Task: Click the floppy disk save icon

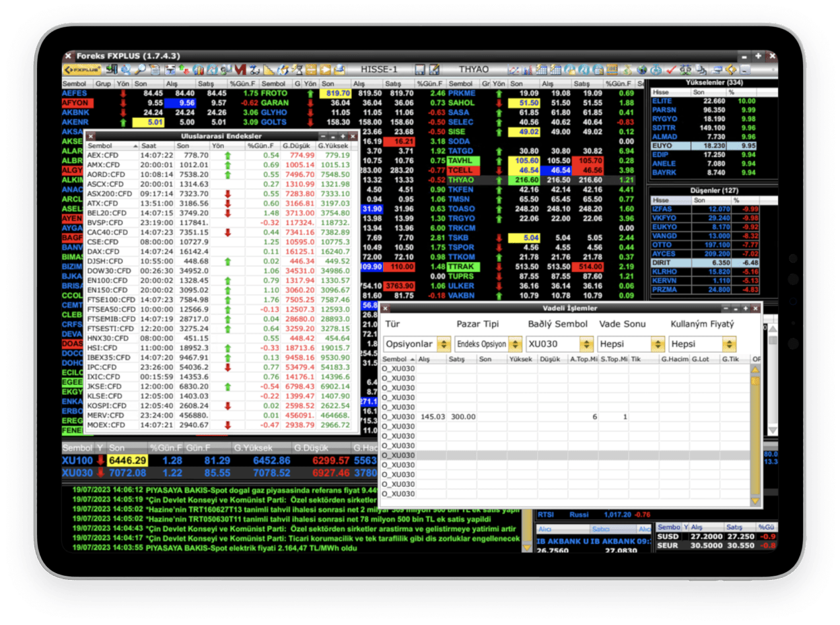Action: [419, 70]
